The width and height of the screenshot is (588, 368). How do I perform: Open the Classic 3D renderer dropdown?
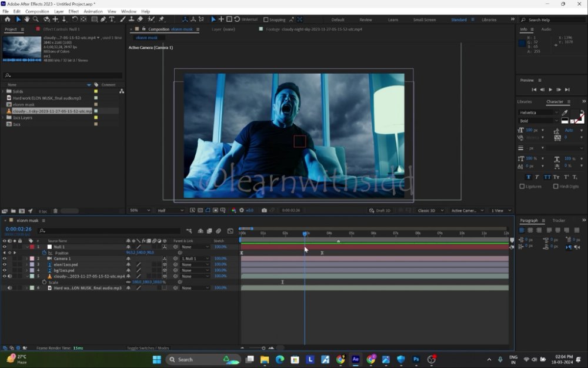430,210
